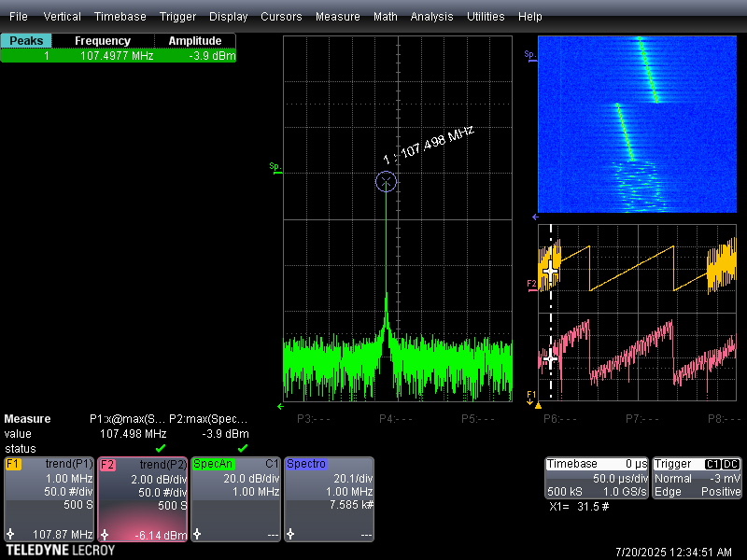Open the File menu
Image resolution: width=747 pixels, height=560 pixels.
point(18,17)
